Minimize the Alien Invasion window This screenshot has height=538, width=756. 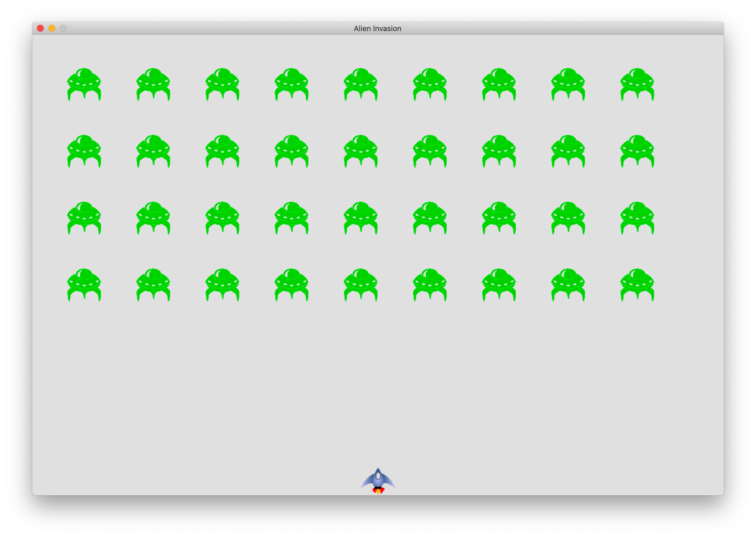pos(52,29)
